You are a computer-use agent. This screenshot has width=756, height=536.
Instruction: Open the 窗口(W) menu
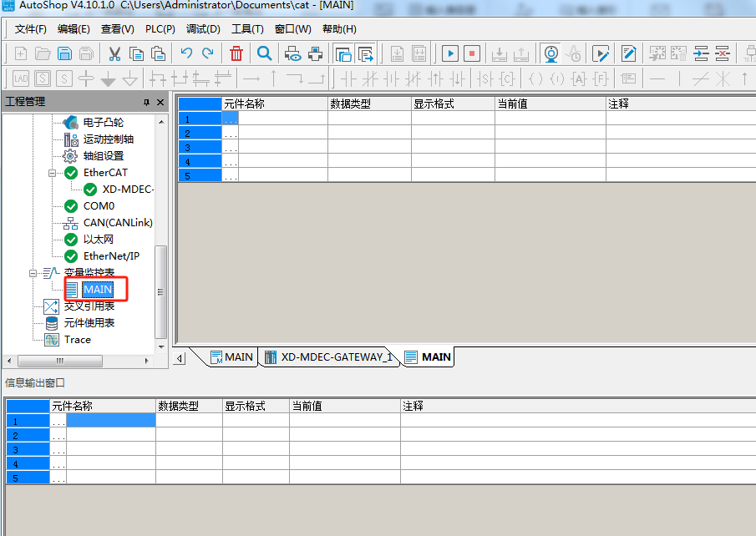[x=292, y=29]
